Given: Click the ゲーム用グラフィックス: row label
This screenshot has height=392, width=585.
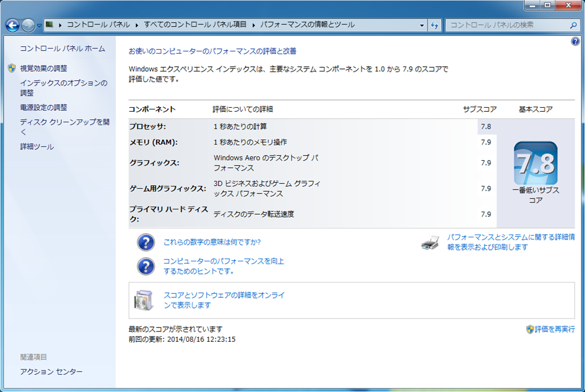Looking at the screenshot, I should (x=168, y=188).
